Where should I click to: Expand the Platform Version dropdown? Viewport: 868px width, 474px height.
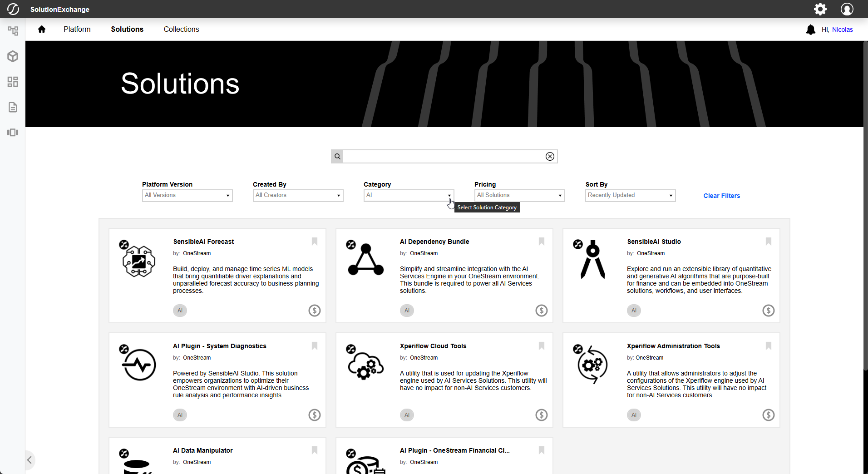tap(187, 196)
